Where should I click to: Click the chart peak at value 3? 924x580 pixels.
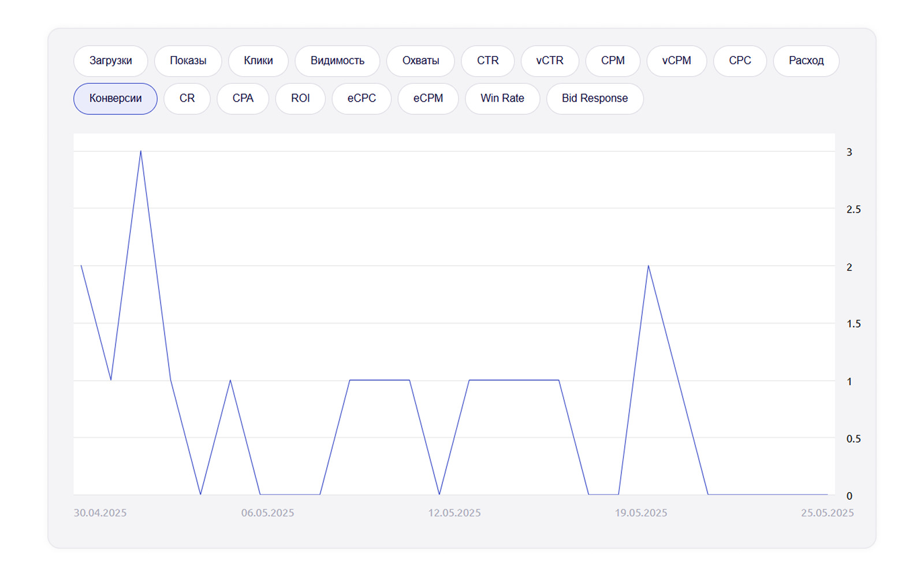(141, 152)
